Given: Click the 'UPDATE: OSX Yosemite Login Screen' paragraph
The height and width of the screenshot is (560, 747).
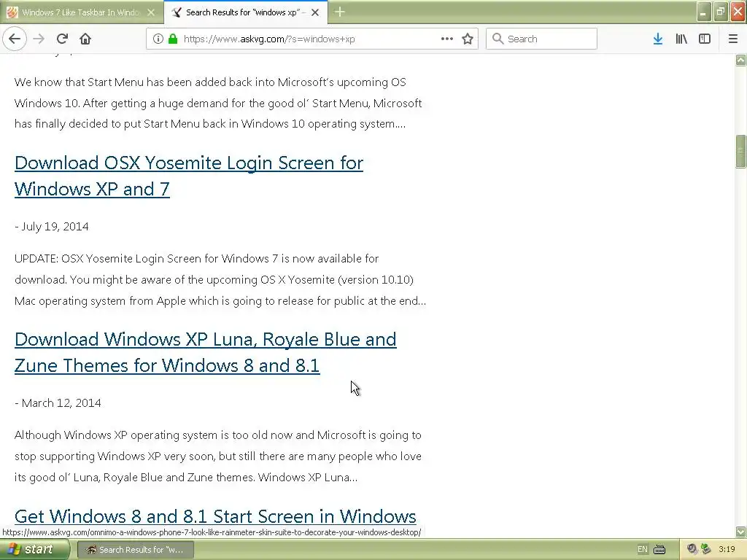Looking at the screenshot, I should tap(220, 279).
